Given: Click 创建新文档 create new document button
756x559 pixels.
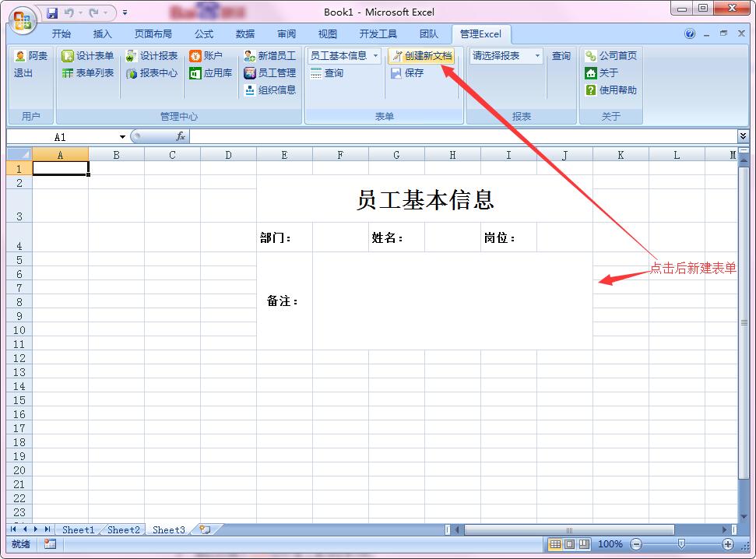Looking at the screenshot, I should click(x=421, y=56).
